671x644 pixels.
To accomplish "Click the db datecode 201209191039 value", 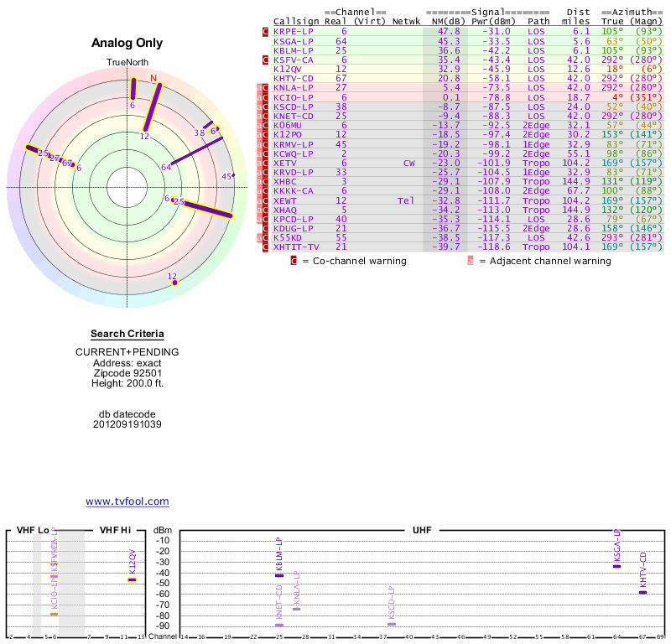I will 127,424.
